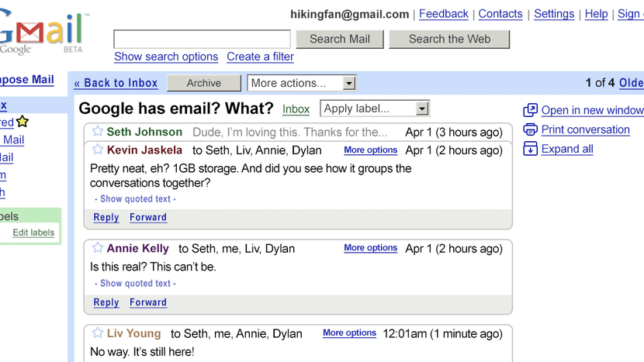Click Edit labels in sidebar

33,233
